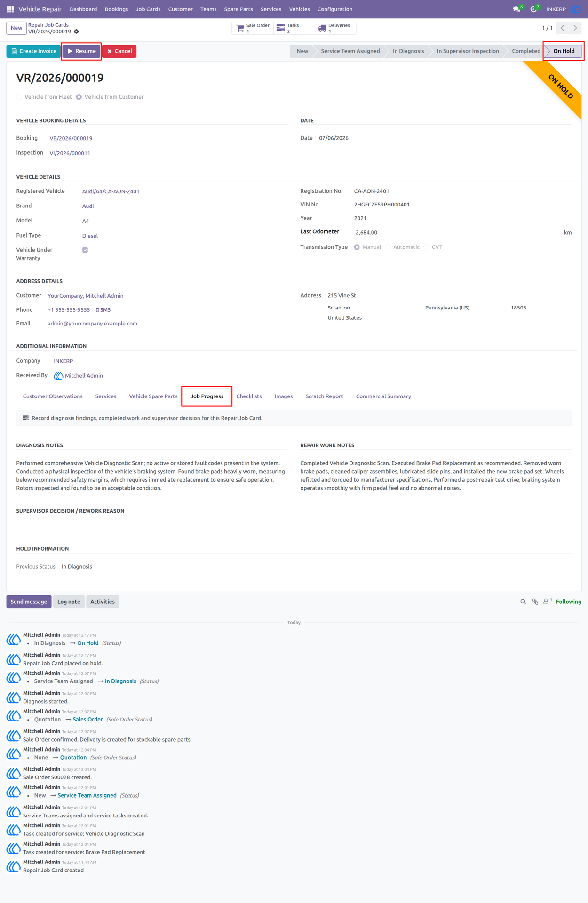This screenshot has width=588, height=903.
Task: Select the In Supervisor Inspection stage
Action: coord(468,51)
